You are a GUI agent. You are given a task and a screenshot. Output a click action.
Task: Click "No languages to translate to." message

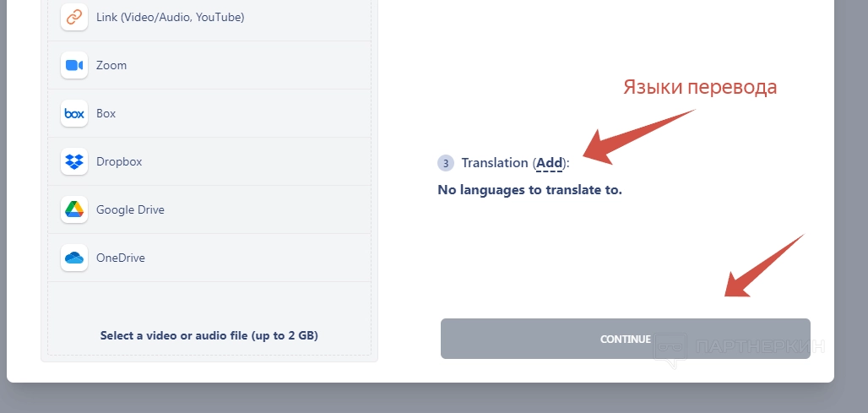529,190
